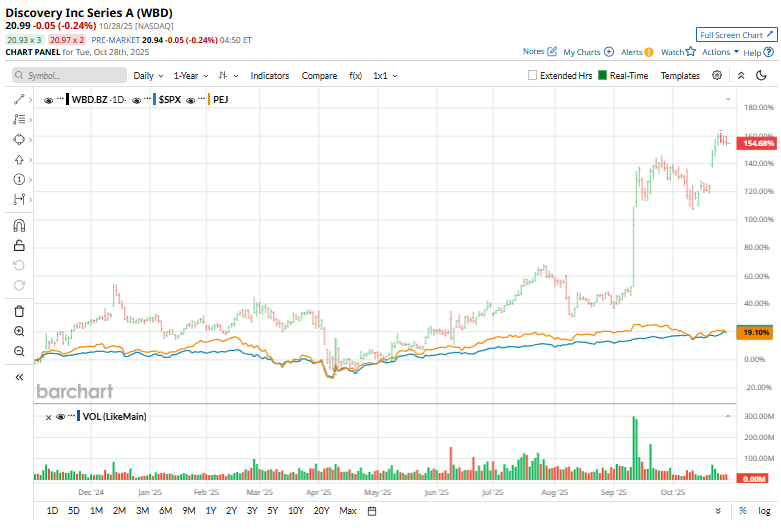Open the 1-Year period dropdown
Viewport: 781px width, 532px height.
[191, 76]
